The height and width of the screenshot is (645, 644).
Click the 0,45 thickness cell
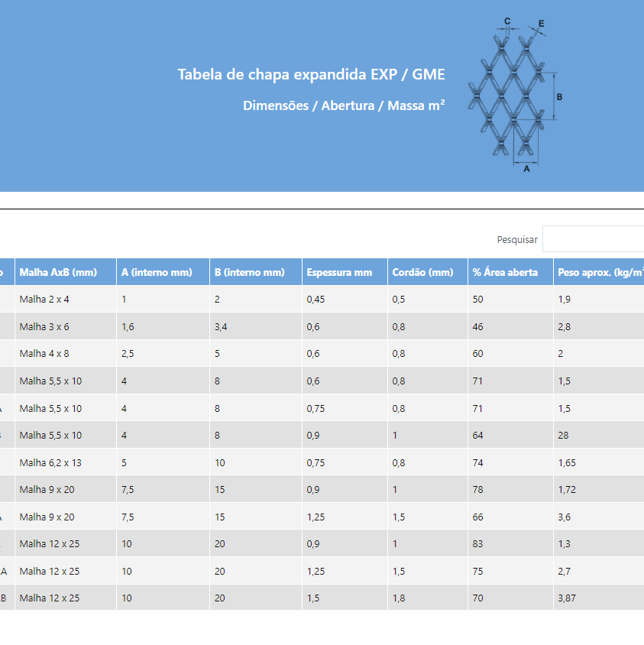[316, 300]
